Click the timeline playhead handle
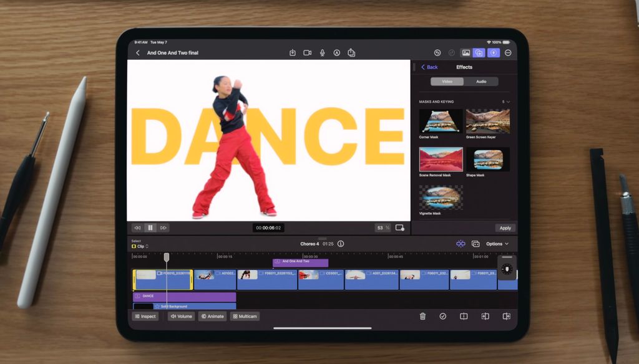The height and width of the screenshot is (364, 639). click(x=167, y=257)
